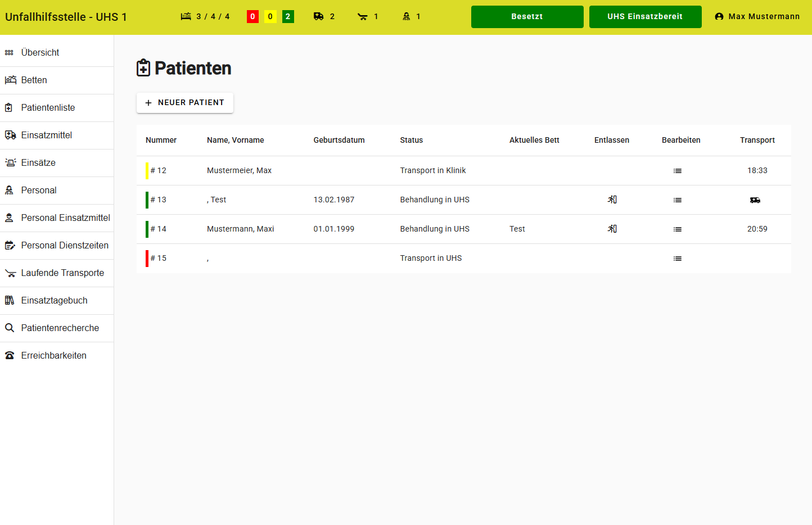This screenshot has width=812, height=525.
Task: Click the ambulance count icon in header
Action: 319,16
